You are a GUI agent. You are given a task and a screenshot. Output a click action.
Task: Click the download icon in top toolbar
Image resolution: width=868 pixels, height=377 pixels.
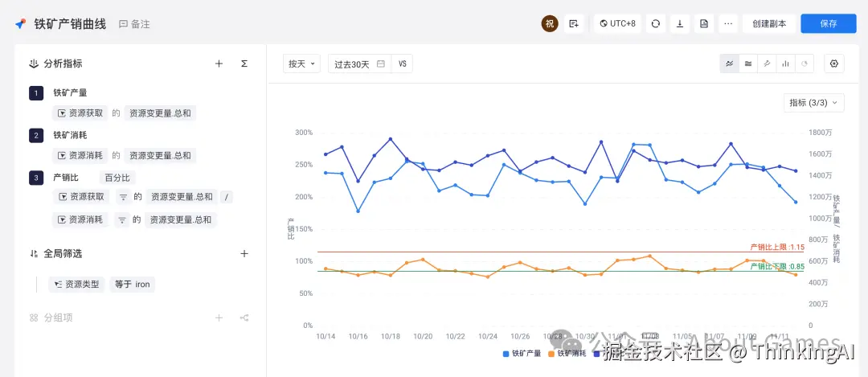(x=680, y=23)
